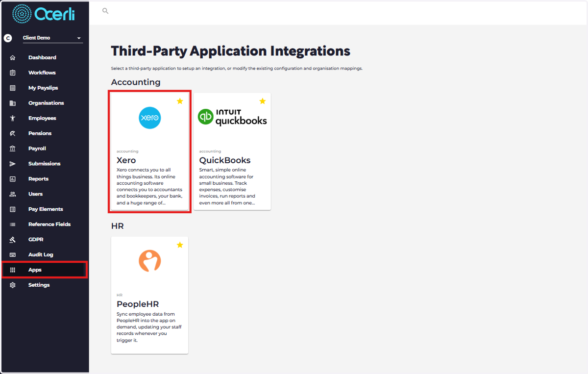The height and width of the screenshot is (374, 588).
Task: Click the Reports chart icon
Action: click(x=13, y=179)
